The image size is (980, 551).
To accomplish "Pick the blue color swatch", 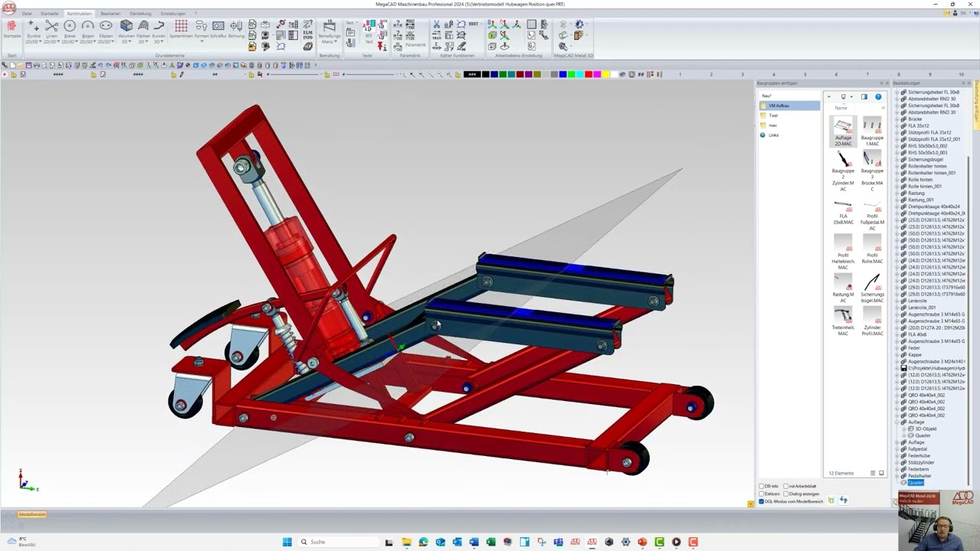I will pyautogui.click(x=562, y=74).
